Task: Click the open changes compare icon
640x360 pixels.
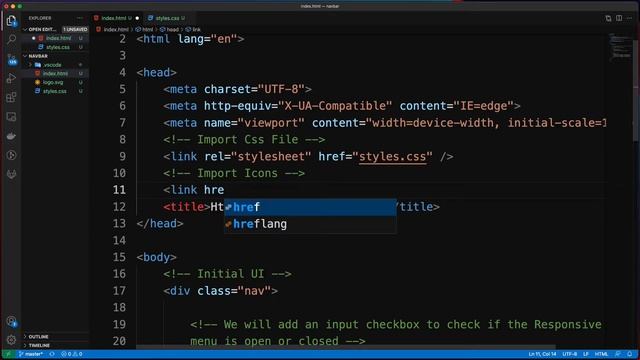Action: (608, 18)
